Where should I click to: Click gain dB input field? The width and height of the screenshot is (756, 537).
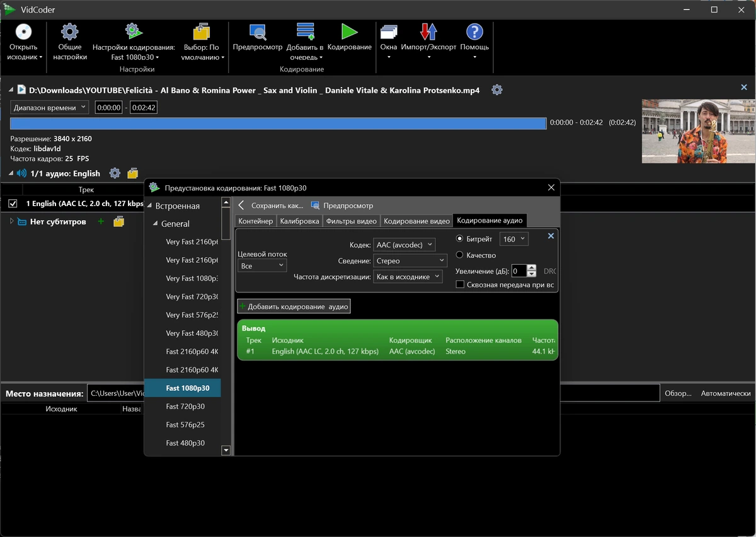click(x=518, y=271)
